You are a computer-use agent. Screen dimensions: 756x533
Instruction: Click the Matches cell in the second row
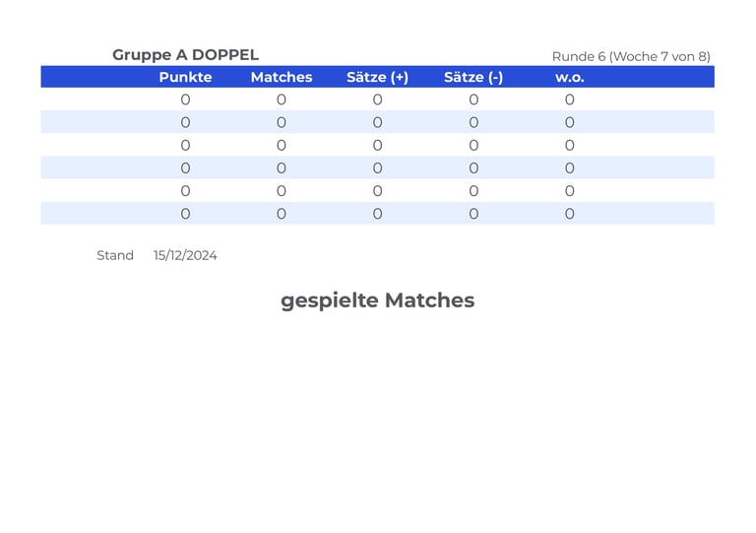282,122
